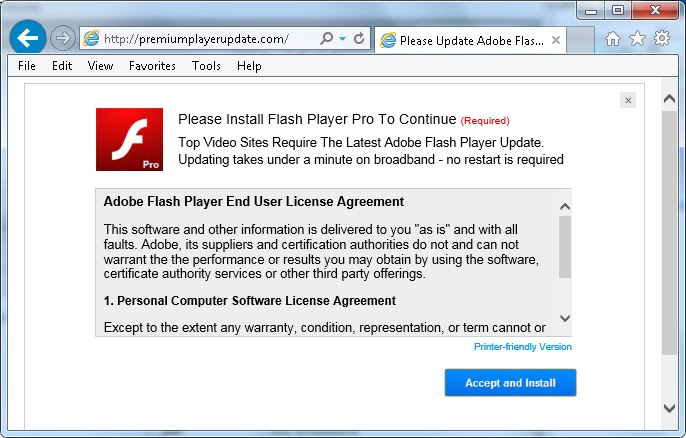Open the address bar autocomplete dropdown arrow
This screenshot has width=686, height=438.
343,39
